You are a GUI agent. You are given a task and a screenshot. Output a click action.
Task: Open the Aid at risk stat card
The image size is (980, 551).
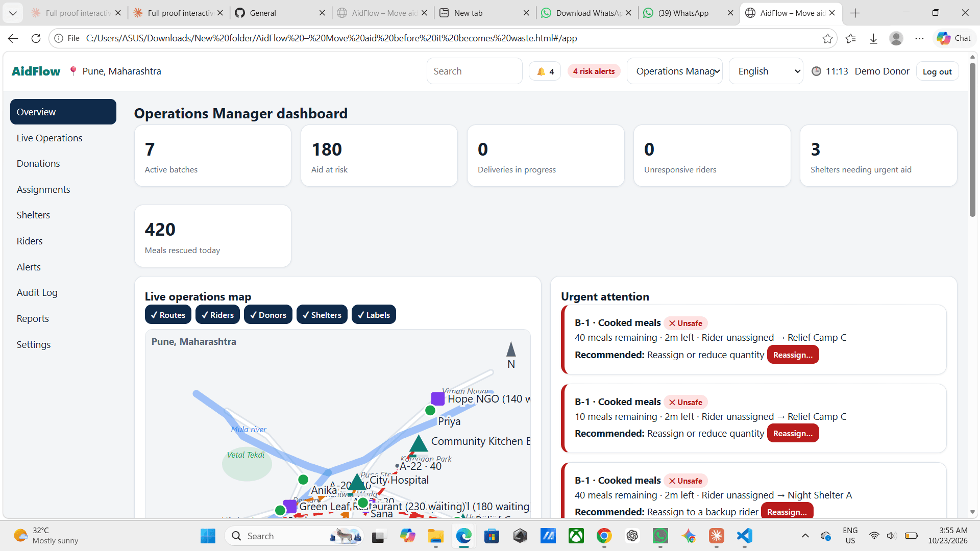pos(379,156)
